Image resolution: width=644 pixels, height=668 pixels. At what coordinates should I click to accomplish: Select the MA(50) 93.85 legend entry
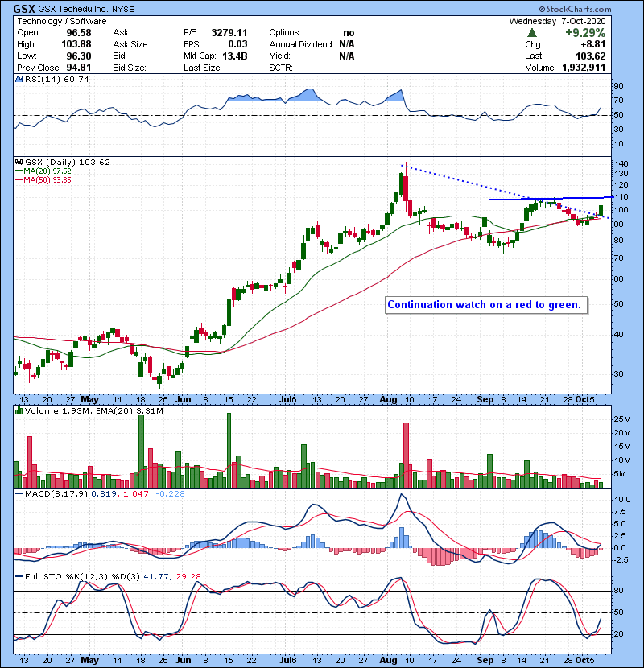(43, 179)
